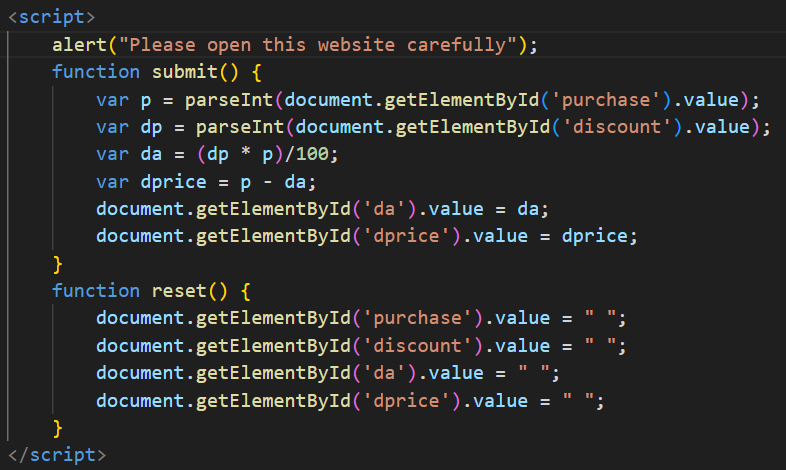Place cursor on the alert call
Screen dimensions: 786x470
click(x=80, y=45)
